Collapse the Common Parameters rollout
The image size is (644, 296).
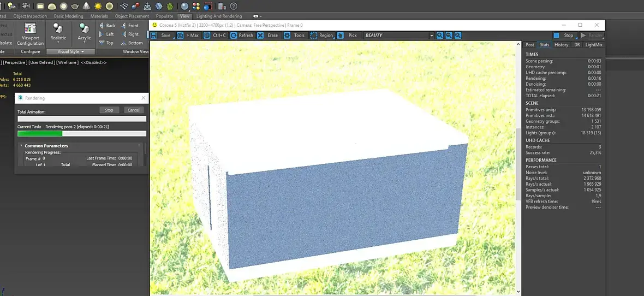tap(21, 146)
